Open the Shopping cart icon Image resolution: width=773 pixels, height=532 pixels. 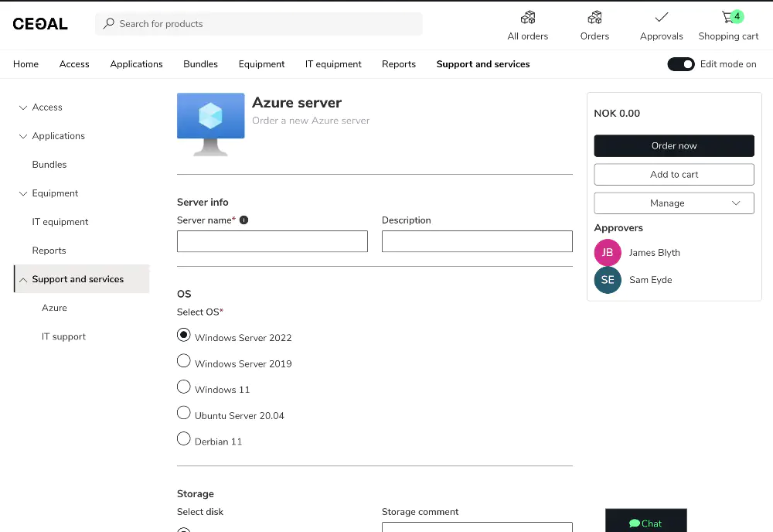728,18
